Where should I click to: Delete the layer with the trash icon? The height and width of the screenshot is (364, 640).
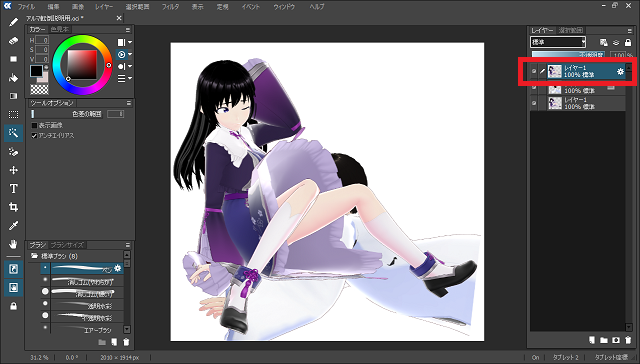pyautogui.click(x=628, y=340)
